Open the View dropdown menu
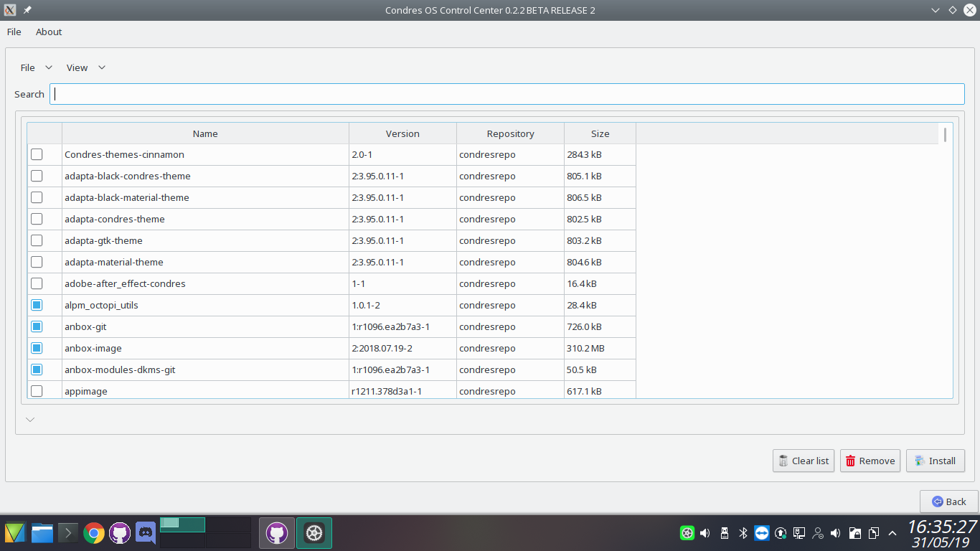 (x=85, y=67)
